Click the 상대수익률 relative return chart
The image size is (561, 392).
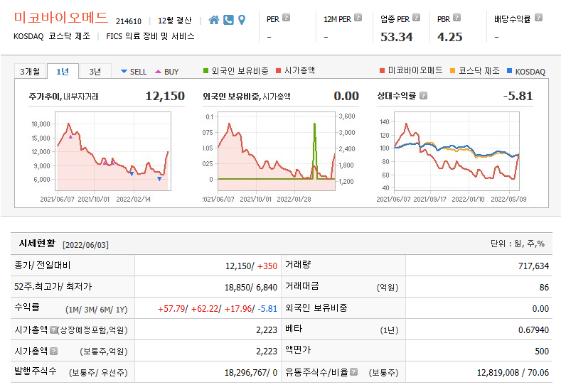click(x=456, y=151)
